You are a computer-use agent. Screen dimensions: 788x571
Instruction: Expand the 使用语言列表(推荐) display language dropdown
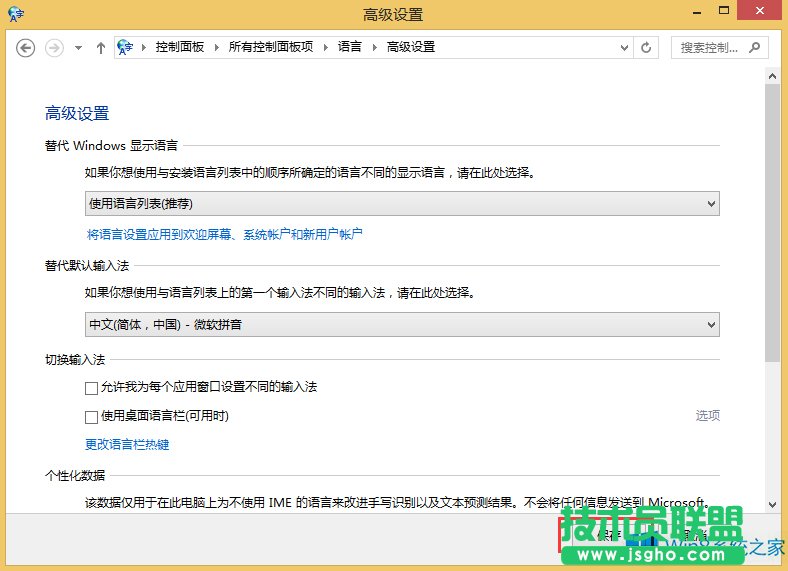coord(402,204)
